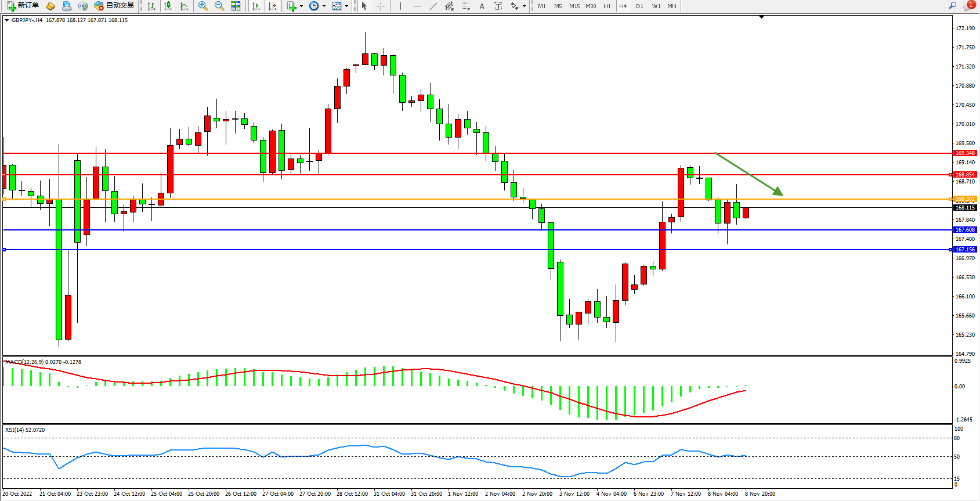
Task: Open the periodicity clock dropdown
Action: click(x=317, y=6)
